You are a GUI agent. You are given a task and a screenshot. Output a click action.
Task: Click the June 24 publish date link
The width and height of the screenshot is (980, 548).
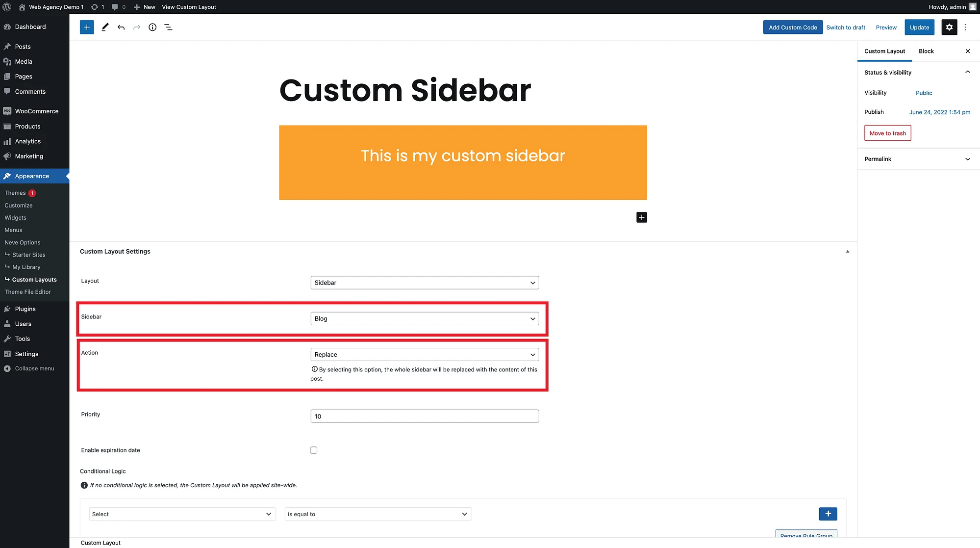[939, 112]
